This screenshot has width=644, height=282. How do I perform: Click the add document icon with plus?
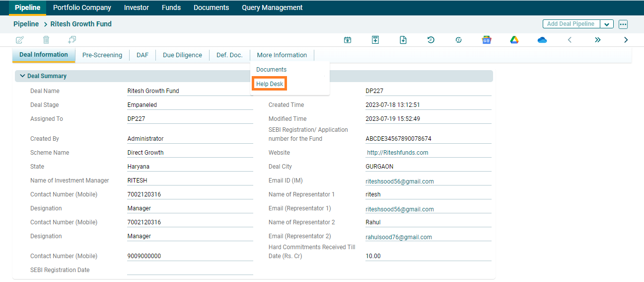(x=403, y=40)
